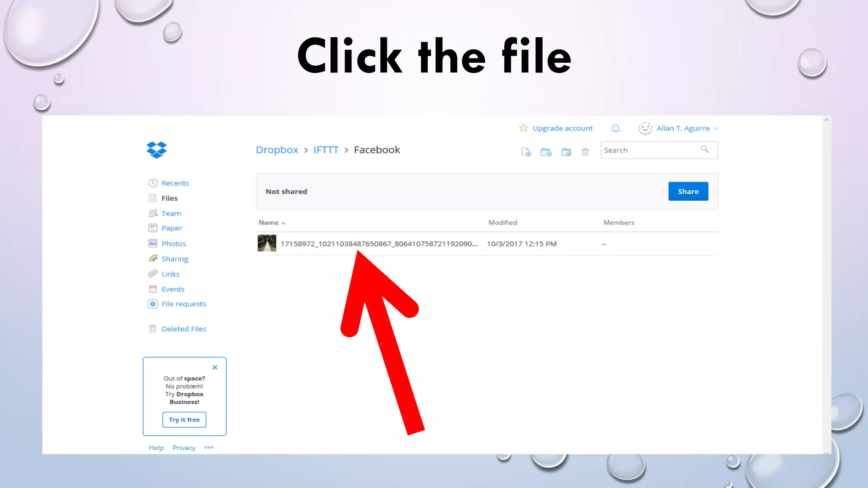Screen dimensions: 868x488
Task: Open the Recents link
Action: (175, 183)
